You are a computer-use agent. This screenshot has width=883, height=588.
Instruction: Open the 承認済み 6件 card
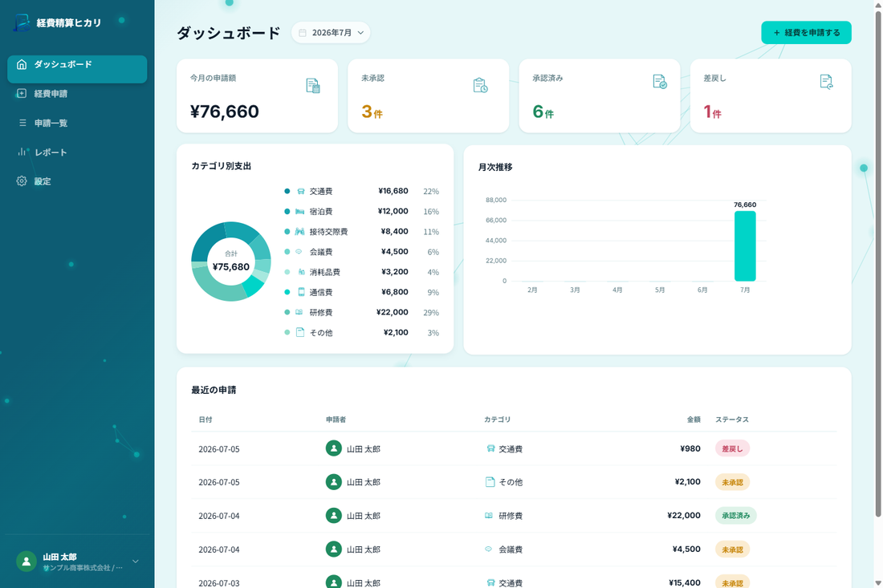click(x=599, y=96)
